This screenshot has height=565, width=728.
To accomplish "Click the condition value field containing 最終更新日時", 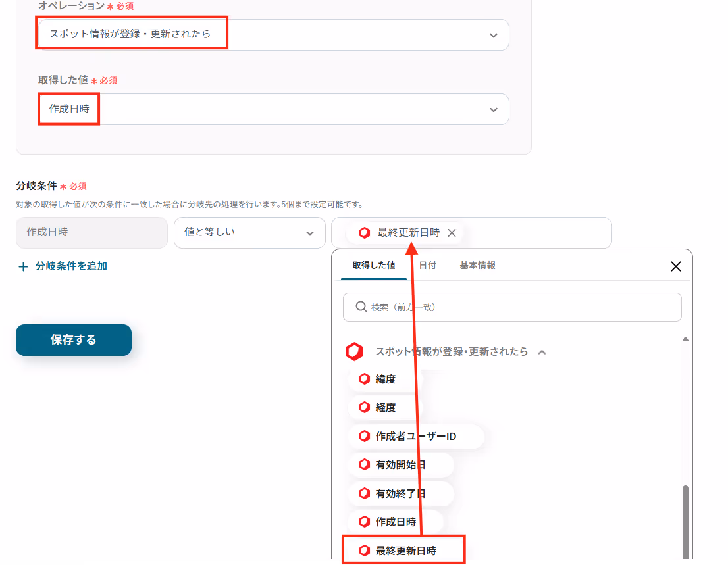I will (x=471, y=232).
